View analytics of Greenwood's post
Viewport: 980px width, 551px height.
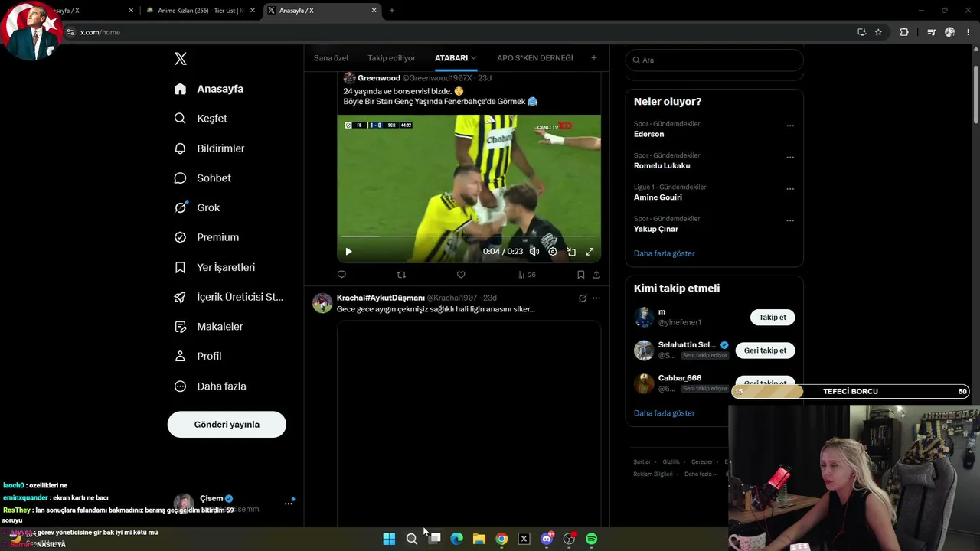point(526,275)
